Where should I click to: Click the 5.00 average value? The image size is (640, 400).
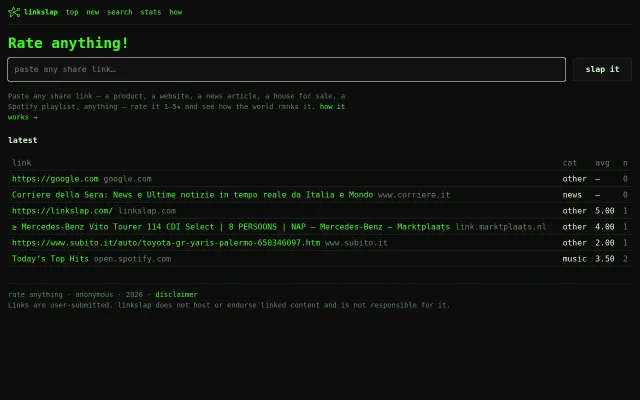[604, 211]
